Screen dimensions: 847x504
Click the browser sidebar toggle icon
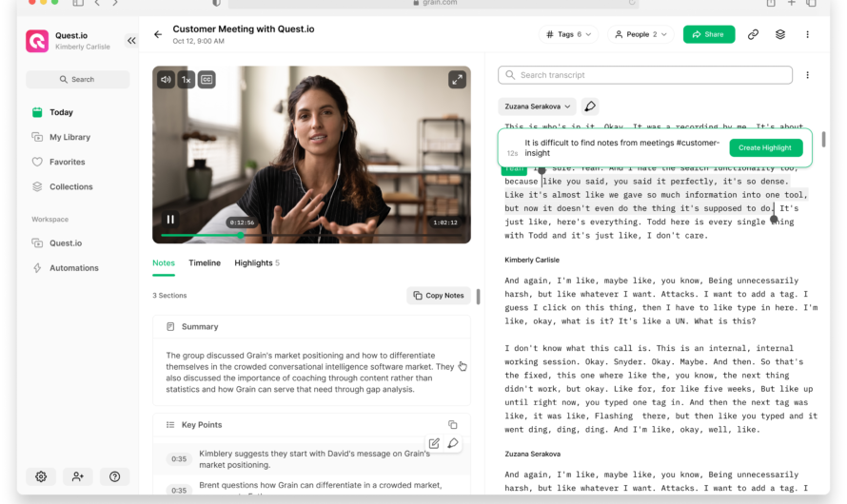(78, 3)
